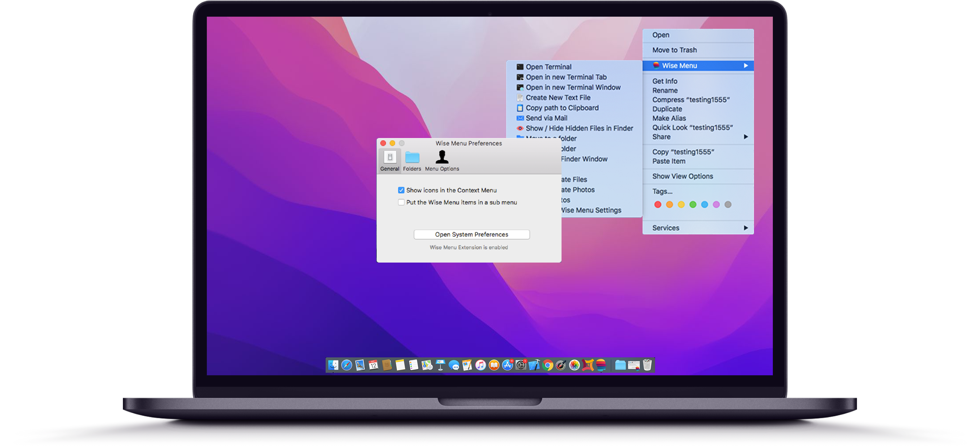
Task: Open the orange Books app in Dock
Action: [494, 365]
